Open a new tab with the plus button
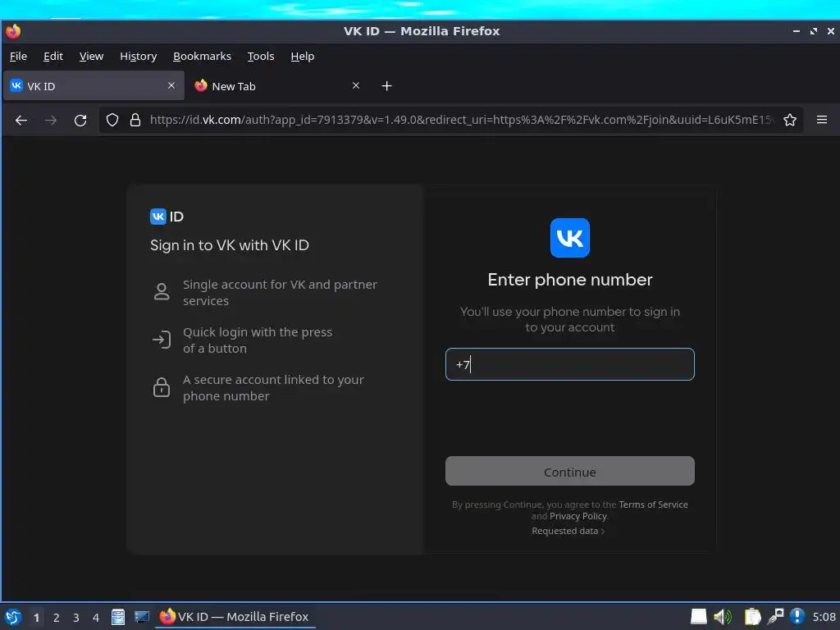This screenshot has height=630, width=840. coord(387,85)
